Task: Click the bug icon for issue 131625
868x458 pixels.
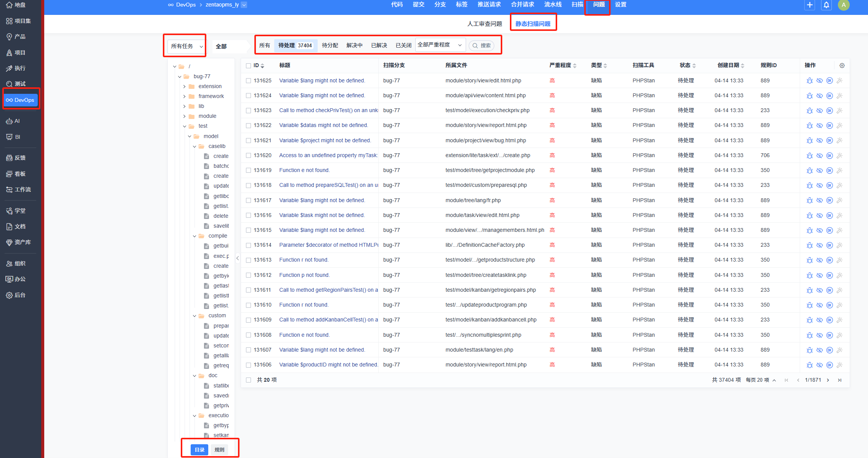Action: [x=809, y=81]
